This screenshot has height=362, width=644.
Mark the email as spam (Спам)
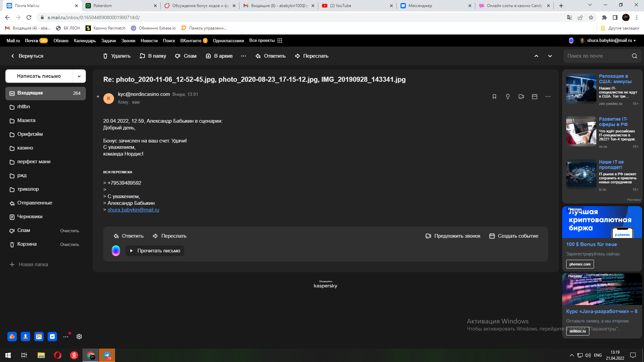pyautogui.click(x=185, y=56)
